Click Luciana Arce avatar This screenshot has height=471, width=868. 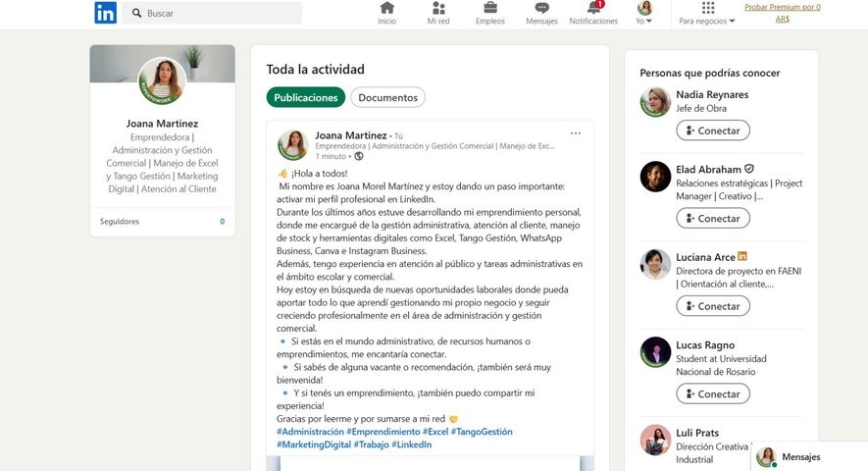point(655,264)
